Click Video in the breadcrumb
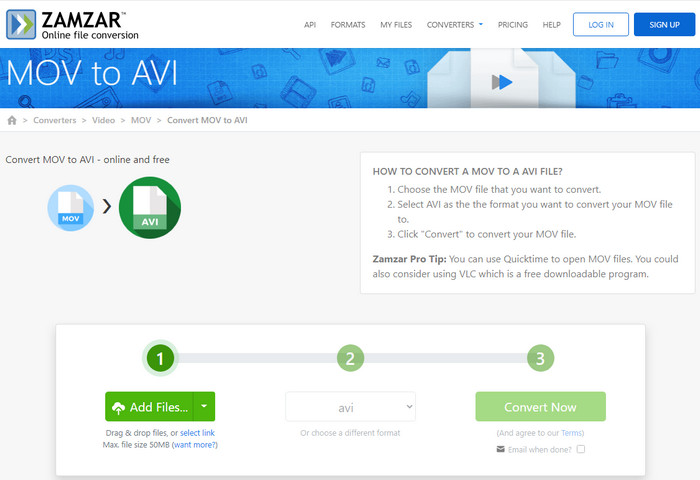700x480 pixels. (x=104, y=120)
